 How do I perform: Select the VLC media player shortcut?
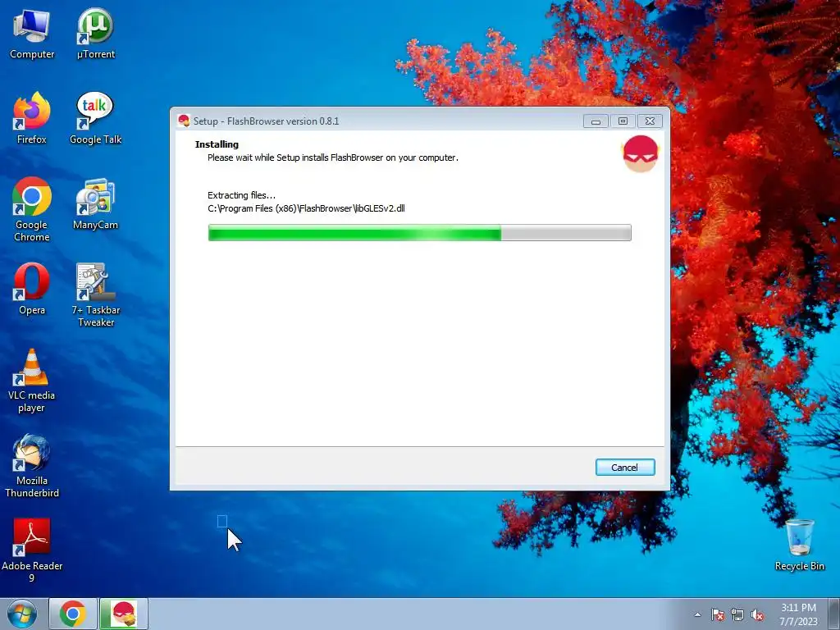click(x=32, y=381)
